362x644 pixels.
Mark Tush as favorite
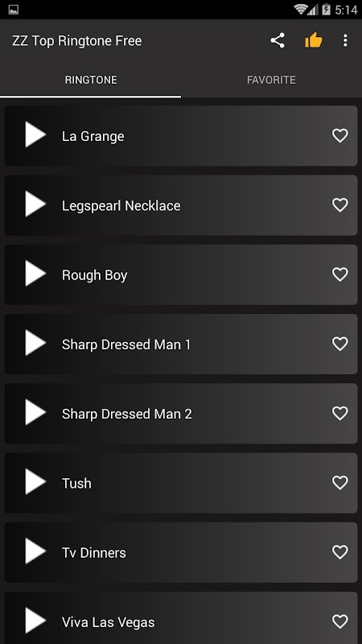tap(339, 482)
